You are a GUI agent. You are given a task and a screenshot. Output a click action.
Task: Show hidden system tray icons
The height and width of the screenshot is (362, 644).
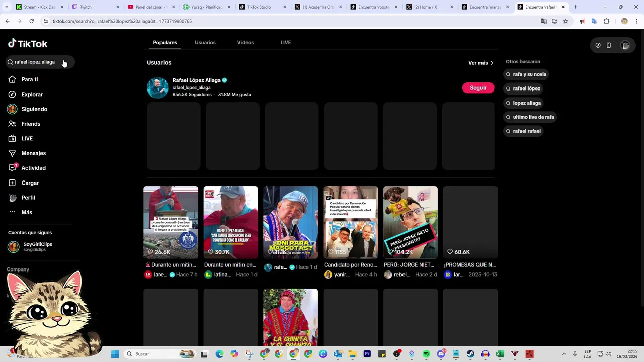564,354
